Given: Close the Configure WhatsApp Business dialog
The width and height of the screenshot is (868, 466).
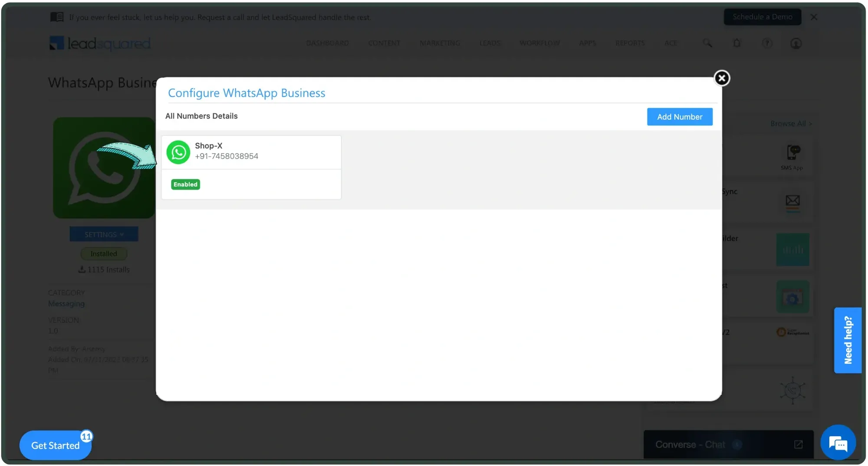Looking at the screenshot, I should click(x=722, y=78).
